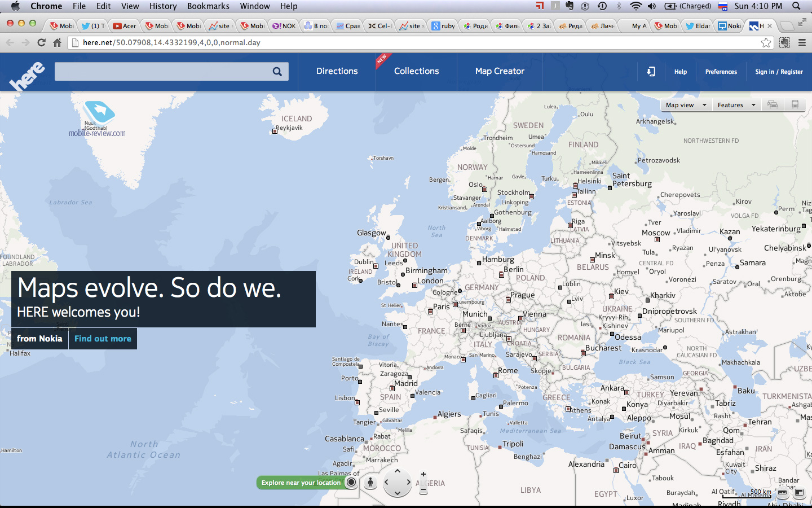Click the Moscow city label
812x508 pixels.
point(656,233)
